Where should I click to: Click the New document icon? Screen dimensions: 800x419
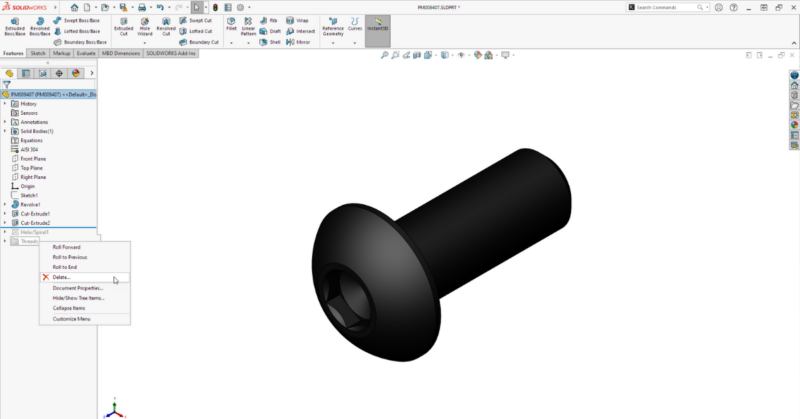tap(87, 8)
